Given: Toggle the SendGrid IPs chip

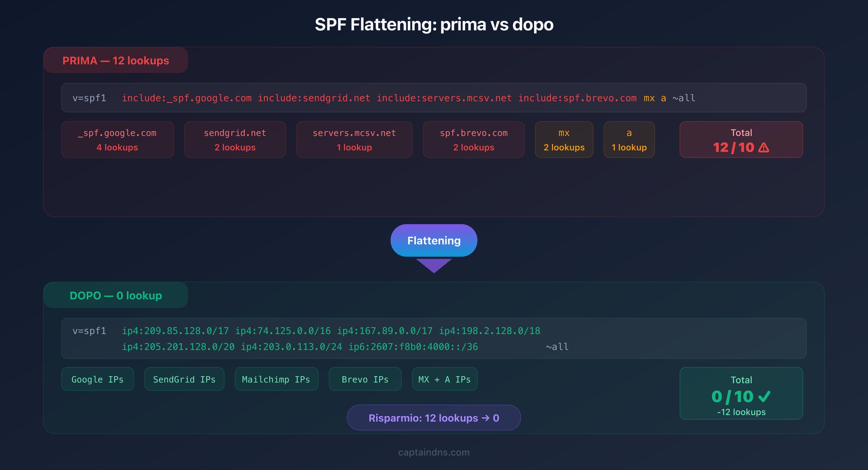Looking at the screenshot, I should click(x=184, y=379).
